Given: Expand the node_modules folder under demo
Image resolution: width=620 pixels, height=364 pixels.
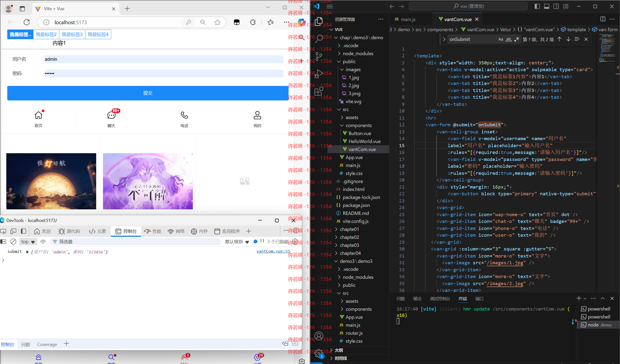Looking at the screenshot, I should coord(358,53).
